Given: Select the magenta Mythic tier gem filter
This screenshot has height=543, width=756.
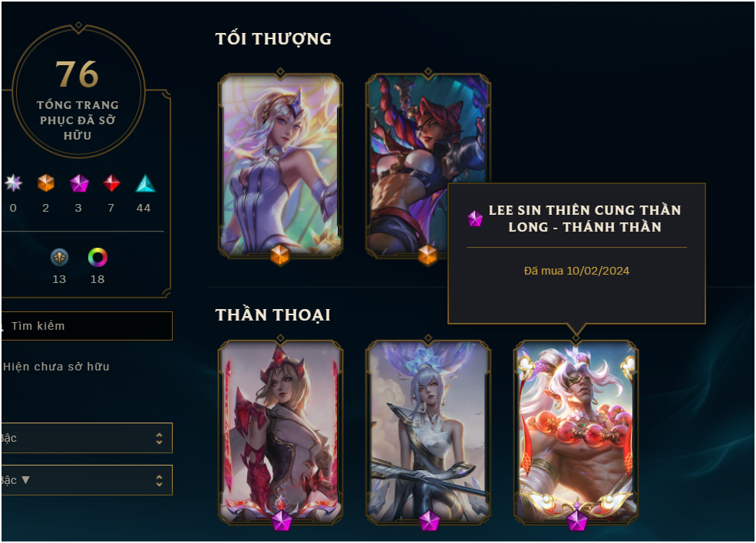Looking at the screenshot, I should [79, 183].
